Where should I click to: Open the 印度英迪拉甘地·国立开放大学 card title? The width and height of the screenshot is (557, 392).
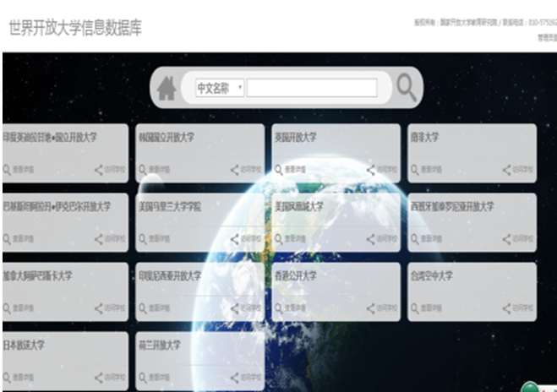tap(50, 137)
